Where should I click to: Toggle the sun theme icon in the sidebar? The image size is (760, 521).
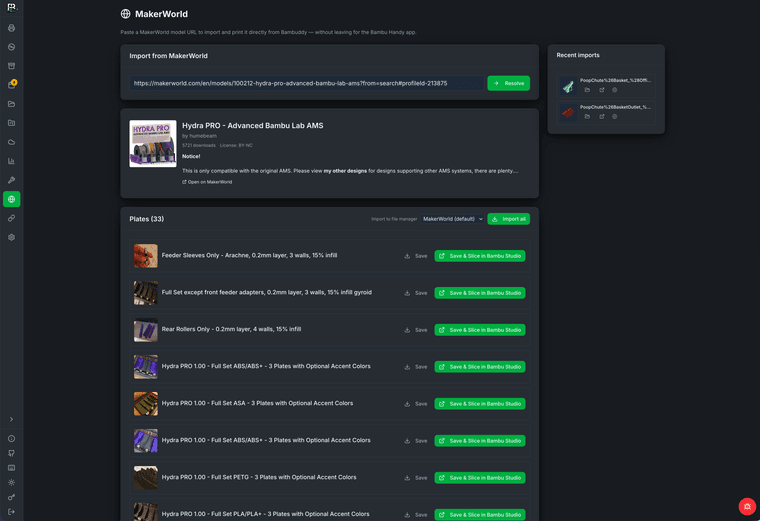(11, 482)
